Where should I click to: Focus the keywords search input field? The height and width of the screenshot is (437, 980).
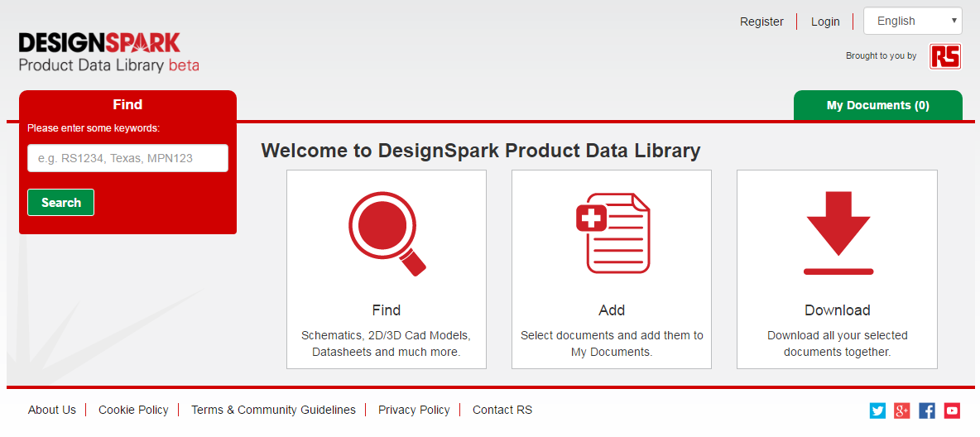(x=127, y=158)
